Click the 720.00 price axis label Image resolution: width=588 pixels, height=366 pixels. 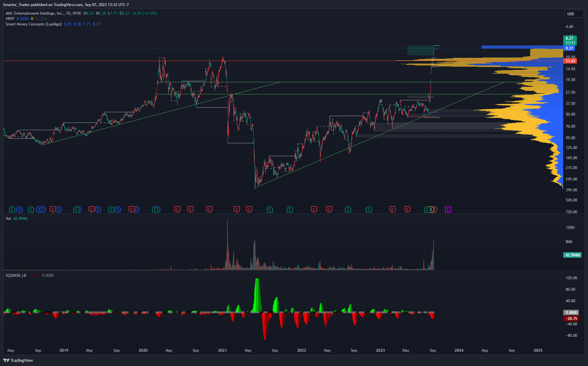571,212
